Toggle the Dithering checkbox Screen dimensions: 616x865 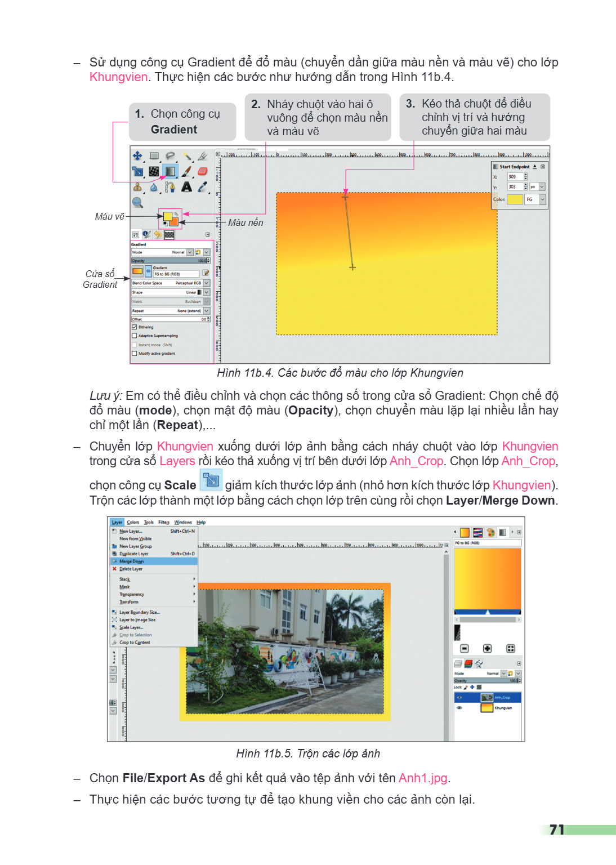(135, 327)
